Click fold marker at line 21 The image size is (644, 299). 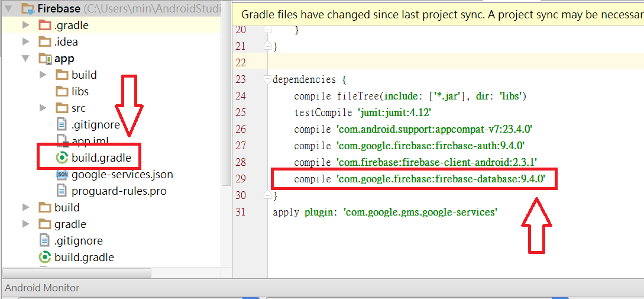click(268, 46)
